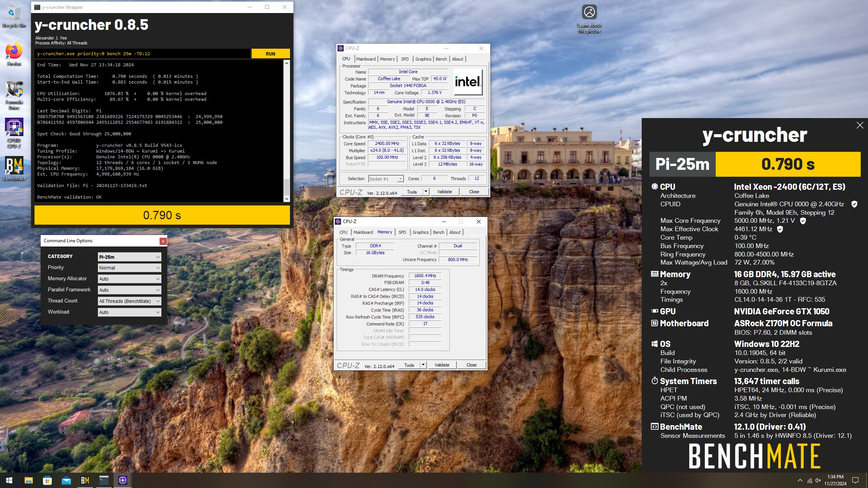Close the BenchMate result panel with X
This screenshot has height=488, width=868.
[x=860, y=125]
